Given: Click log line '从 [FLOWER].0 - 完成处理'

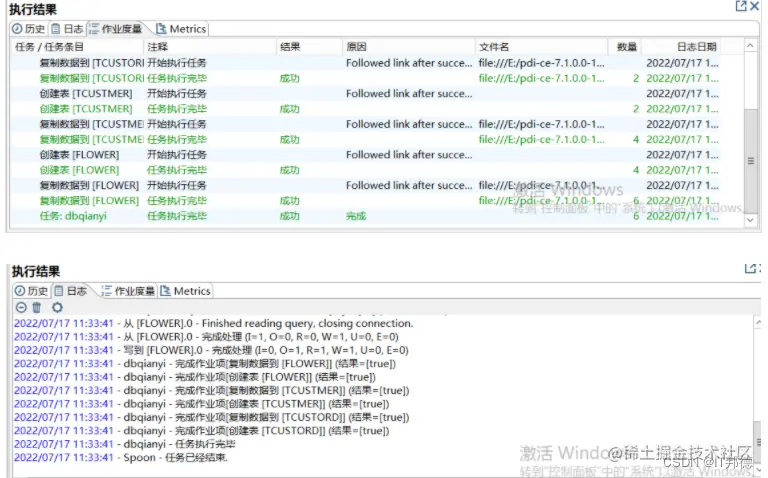Looking at the screenshot, I should tap(206, 336).
